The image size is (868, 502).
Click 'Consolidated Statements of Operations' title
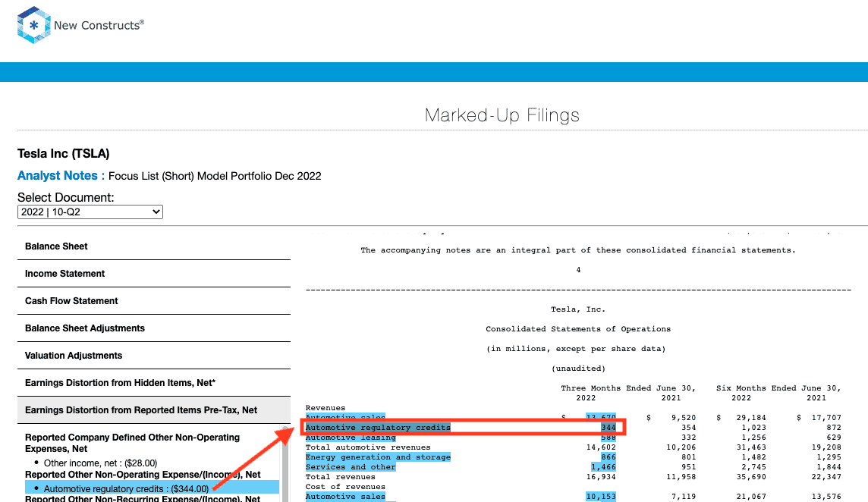578,329
